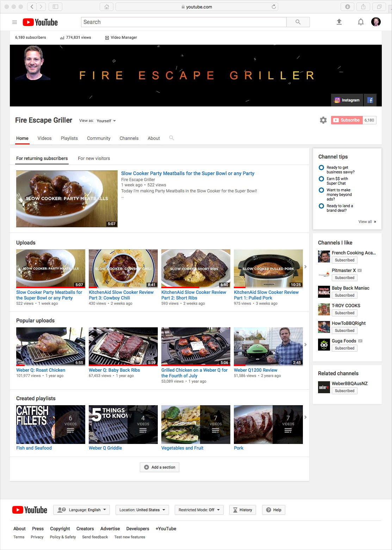Viewport: 392px width, 550px height.
Task: Switch to the Playlists tab
Action: pyautogui.click(x=69, y=138)
